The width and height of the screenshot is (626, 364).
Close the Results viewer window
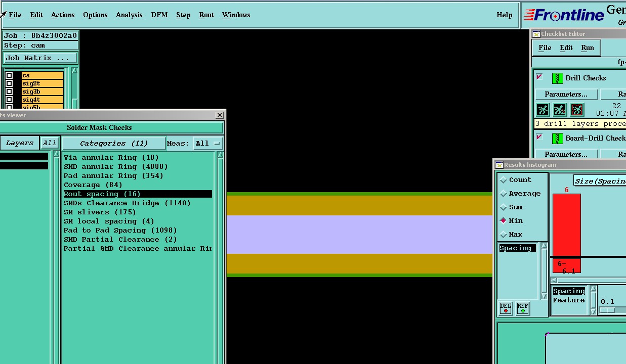tap(219, 115)
